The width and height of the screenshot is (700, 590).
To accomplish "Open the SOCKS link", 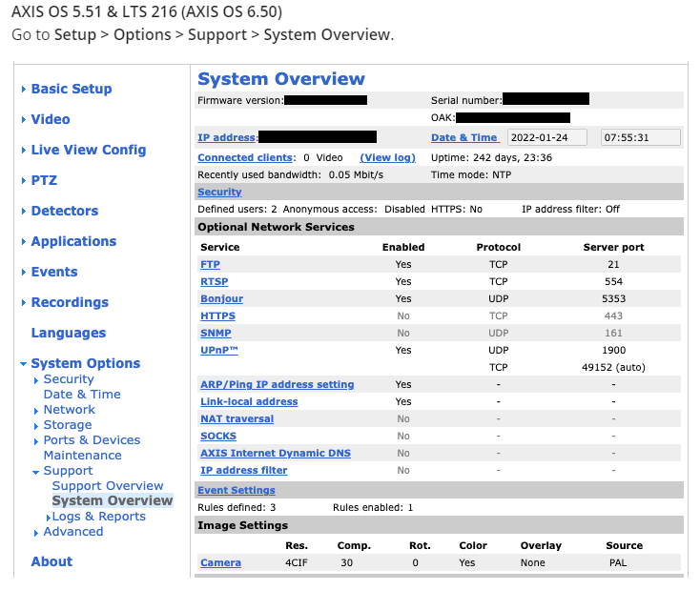I will 218,436.
